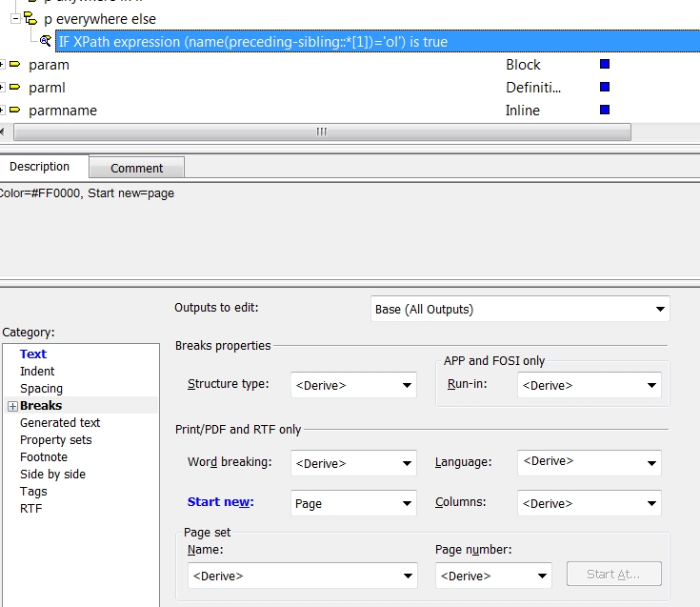Open the Page set Name dropdown
The width and height of the screenshot is (700, 607).
(x=303, y=576)
